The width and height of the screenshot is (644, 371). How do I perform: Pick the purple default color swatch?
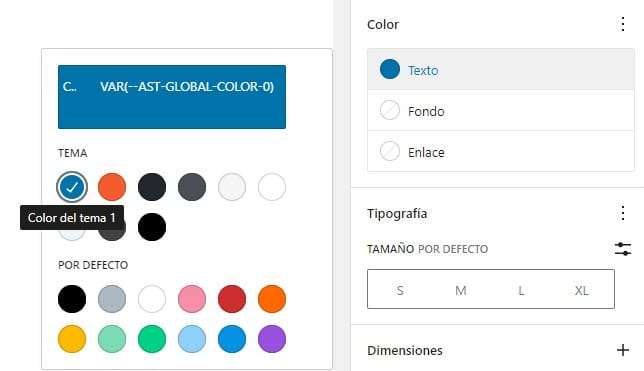pos(272,339)
